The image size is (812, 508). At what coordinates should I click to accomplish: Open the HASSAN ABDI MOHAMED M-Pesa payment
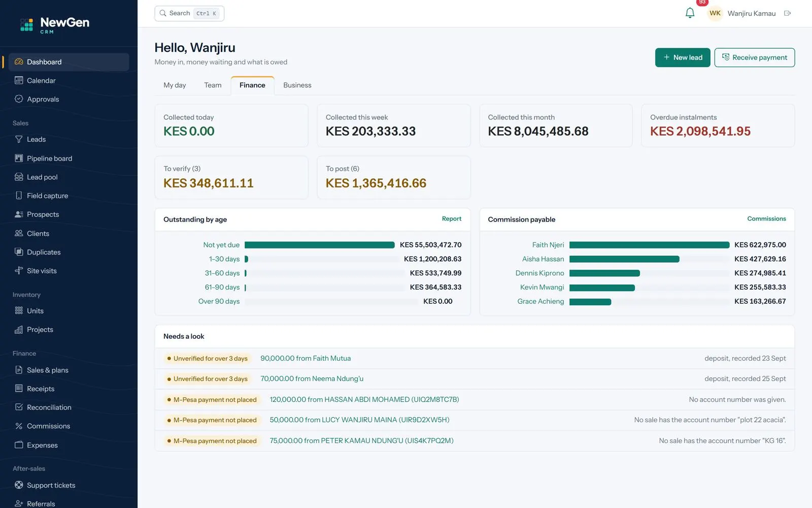point(364,400)
